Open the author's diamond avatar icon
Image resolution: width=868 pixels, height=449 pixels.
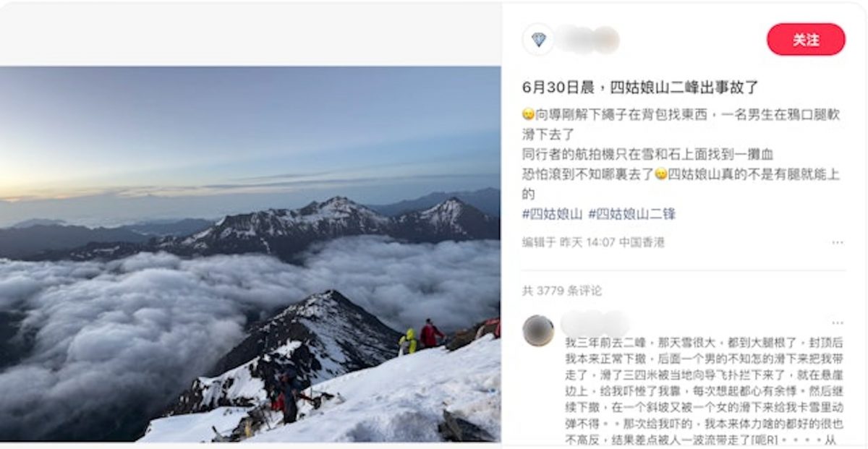(x=538, y=39)
